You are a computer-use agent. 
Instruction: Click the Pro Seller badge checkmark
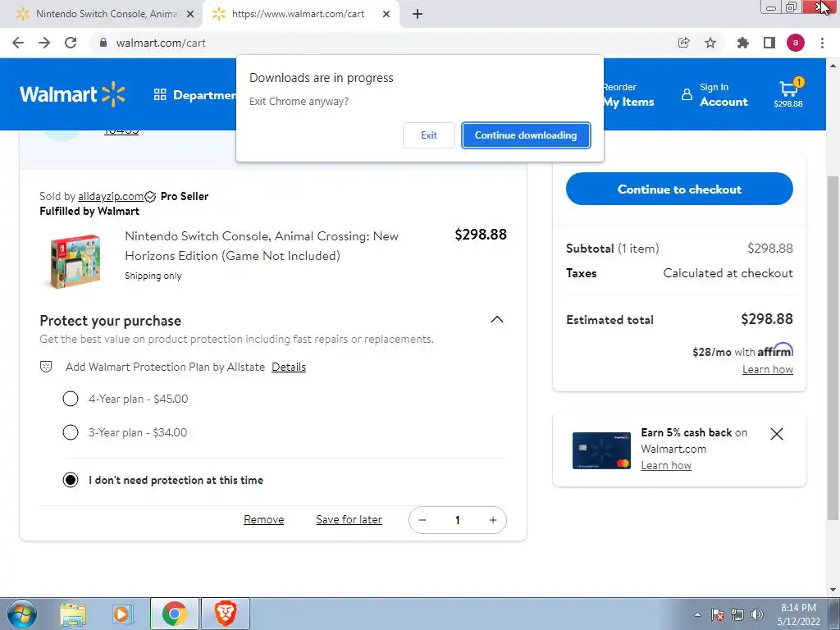click(x=151, y=197)
